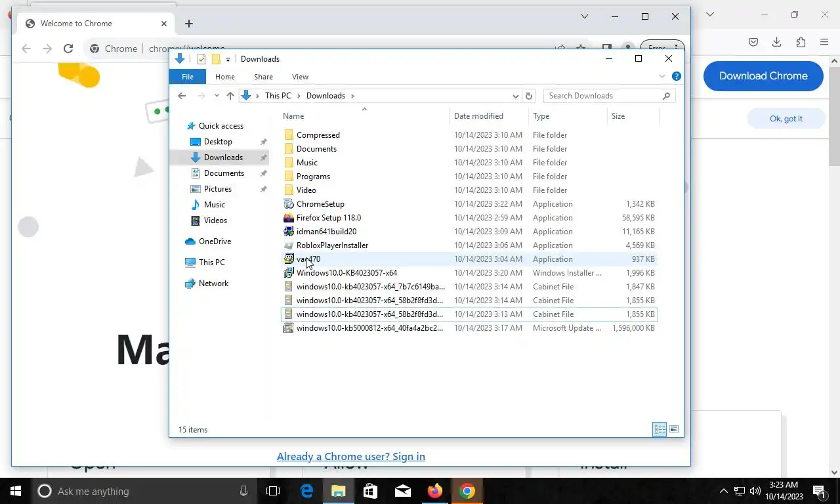
Task: Unpin Desktop from Quick access
Action: pyautogui.click(x=263, y=142)
